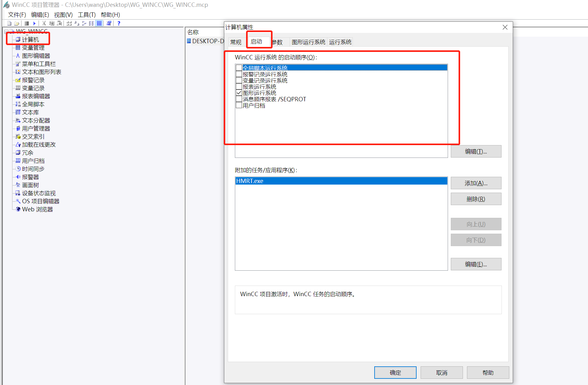Select the 文本和图形列表 tree item

(42, 72)
